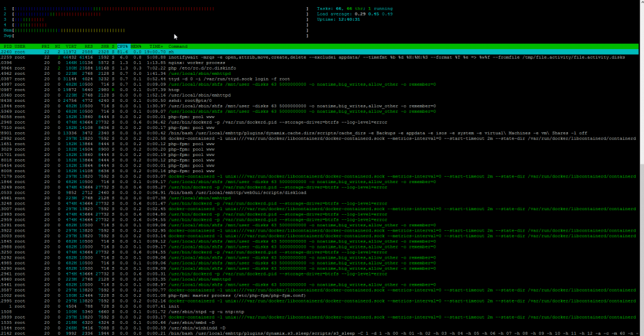The height and width of the screenshot is (336, 644).
Task: Select the shfs row with time 1:30.97
Action: [319, 106]
